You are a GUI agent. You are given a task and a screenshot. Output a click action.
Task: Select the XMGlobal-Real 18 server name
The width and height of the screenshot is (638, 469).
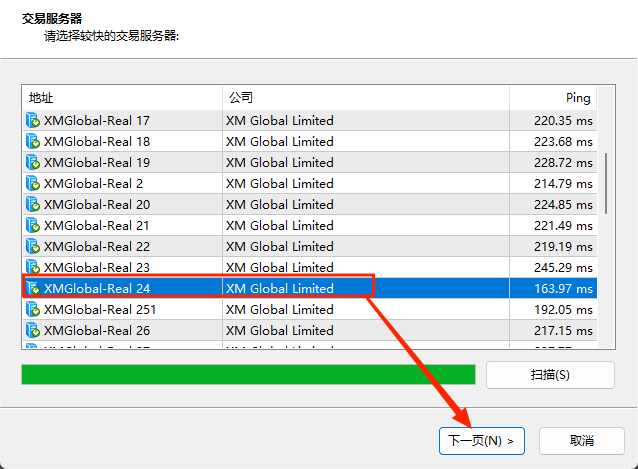click(x=97, y=142)
